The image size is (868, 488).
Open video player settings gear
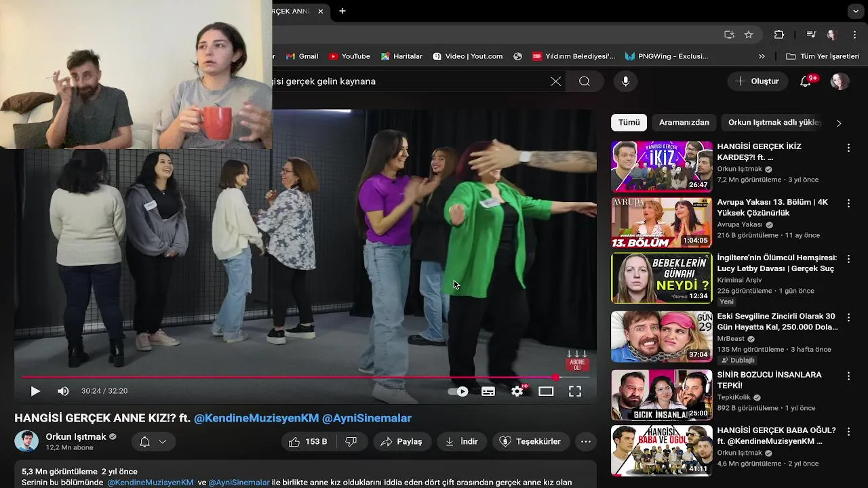click(x=517, y=391)
